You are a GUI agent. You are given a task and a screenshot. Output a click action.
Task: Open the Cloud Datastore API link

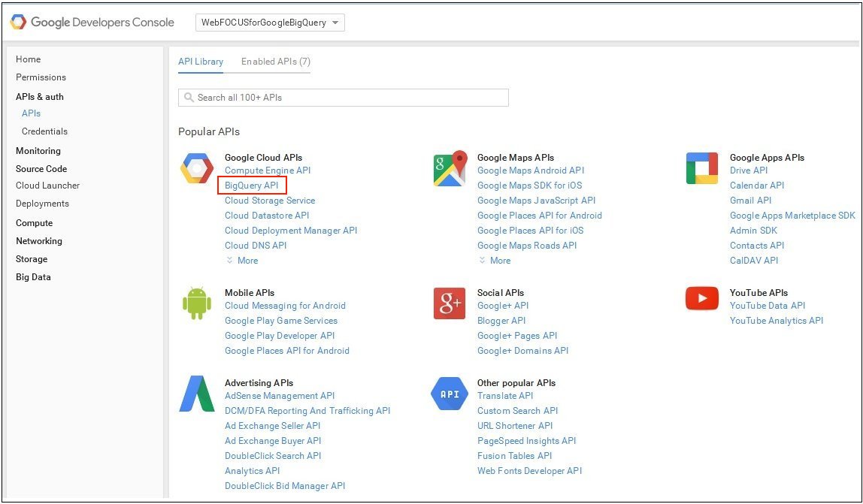(267, 216)
